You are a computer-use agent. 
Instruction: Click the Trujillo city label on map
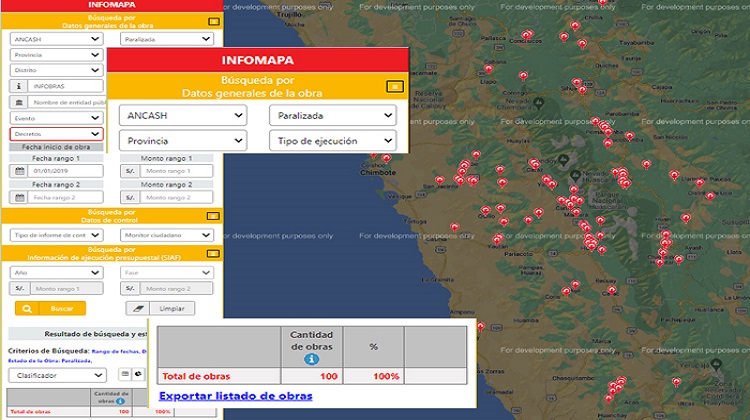click(289, 14)
